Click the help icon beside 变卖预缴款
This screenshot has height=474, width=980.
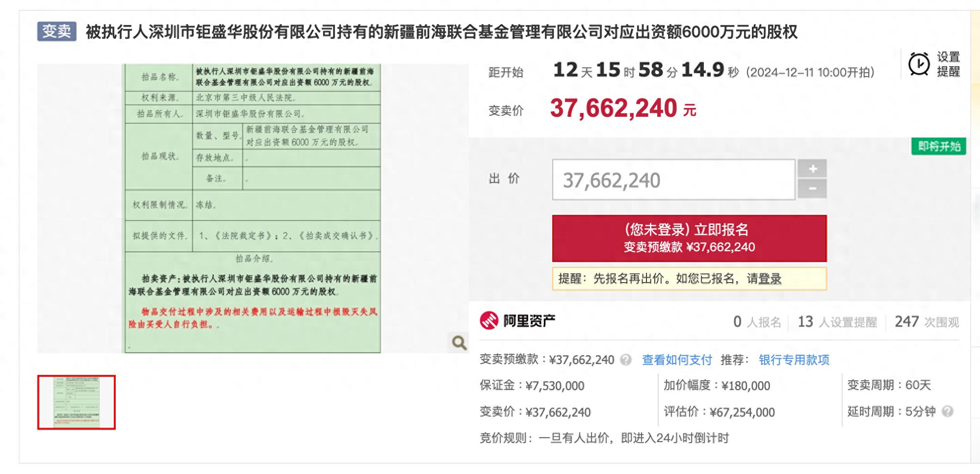[626, 360]
